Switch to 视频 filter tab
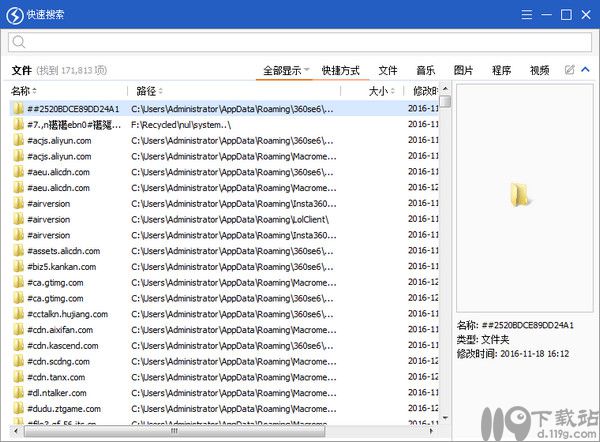The image size is (600, 442). [x=539, y=70]
